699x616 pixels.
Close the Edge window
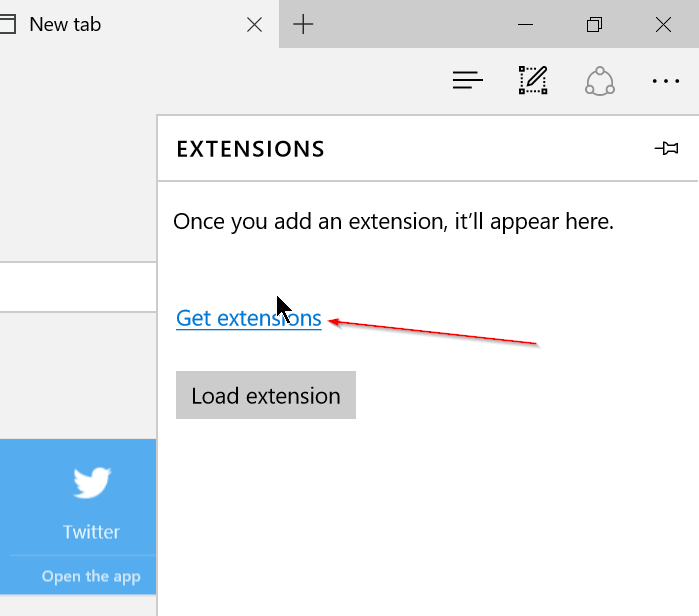(x=663, y=25)
